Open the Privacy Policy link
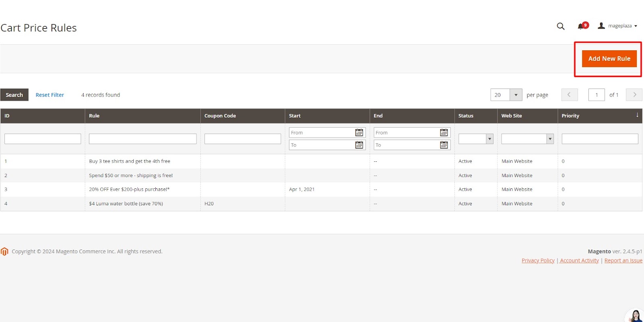This screenshot has height=322, width=644. point(538,260)
